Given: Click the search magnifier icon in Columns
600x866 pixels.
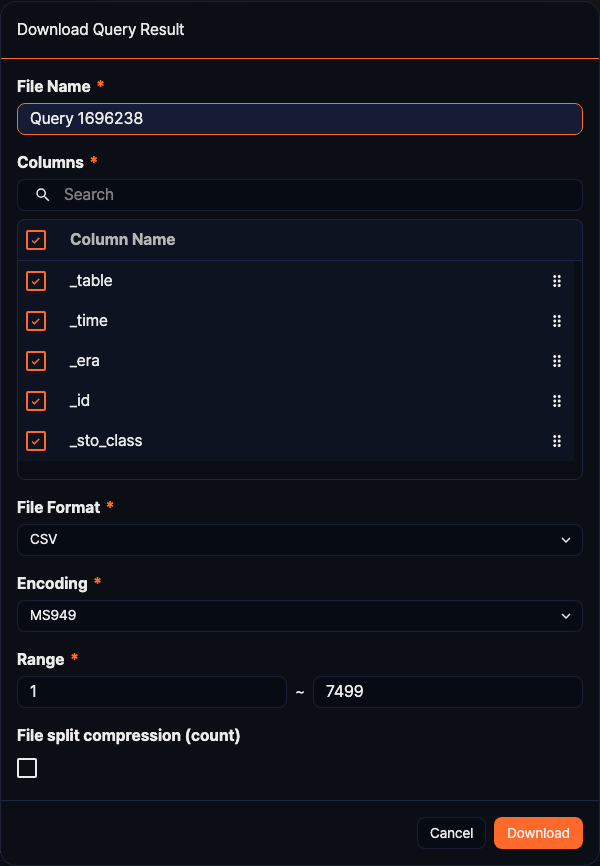Looking at the screenshot, I should (41, 194).
